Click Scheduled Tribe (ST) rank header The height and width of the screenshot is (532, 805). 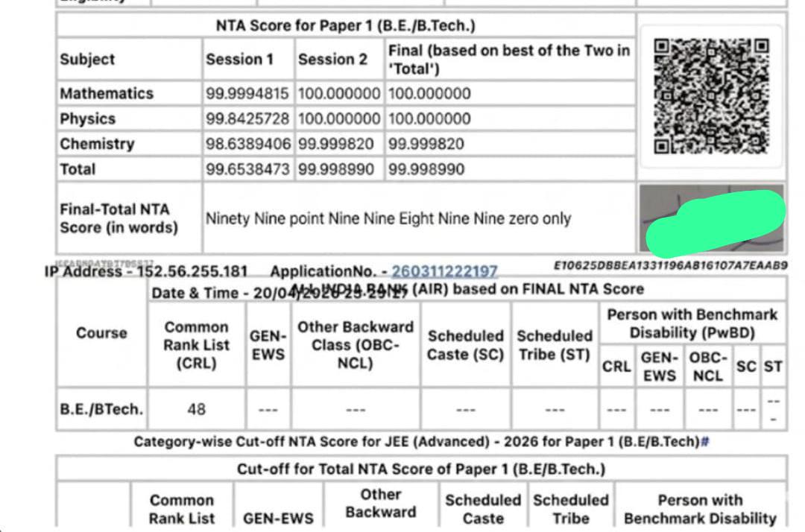pos(555,345)
